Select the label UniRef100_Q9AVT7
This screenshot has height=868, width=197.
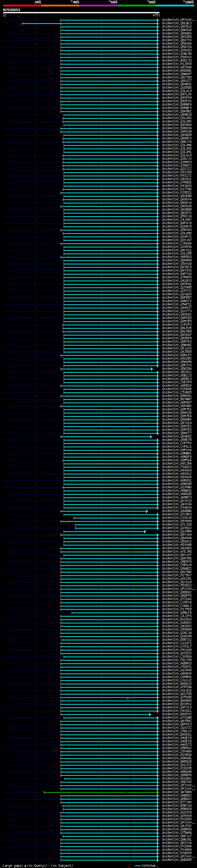pos(177,433)
